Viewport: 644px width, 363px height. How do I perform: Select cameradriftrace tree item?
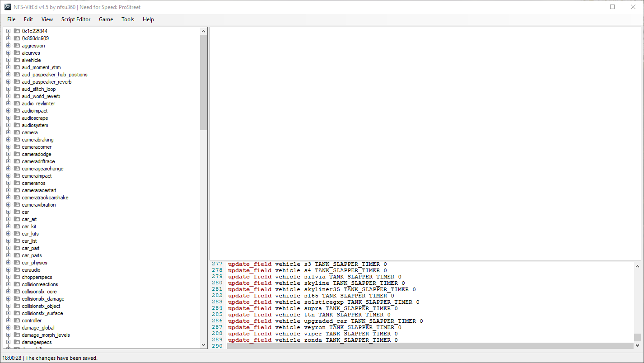[38, 161]
